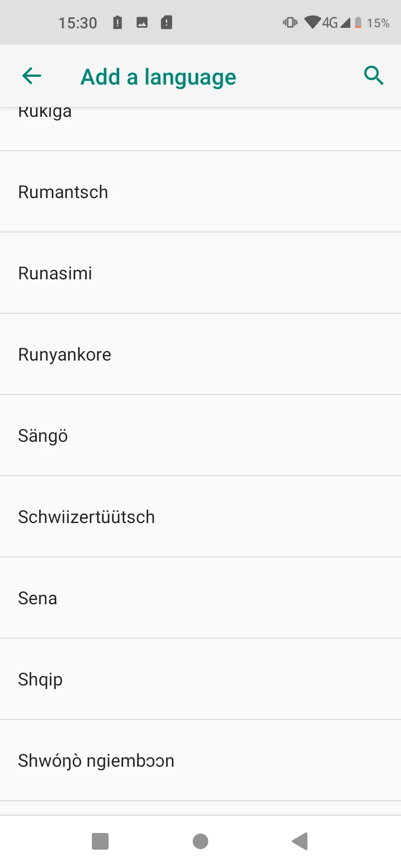
Task: Tap the back arrow icon
Action: (x=32, y=76)
